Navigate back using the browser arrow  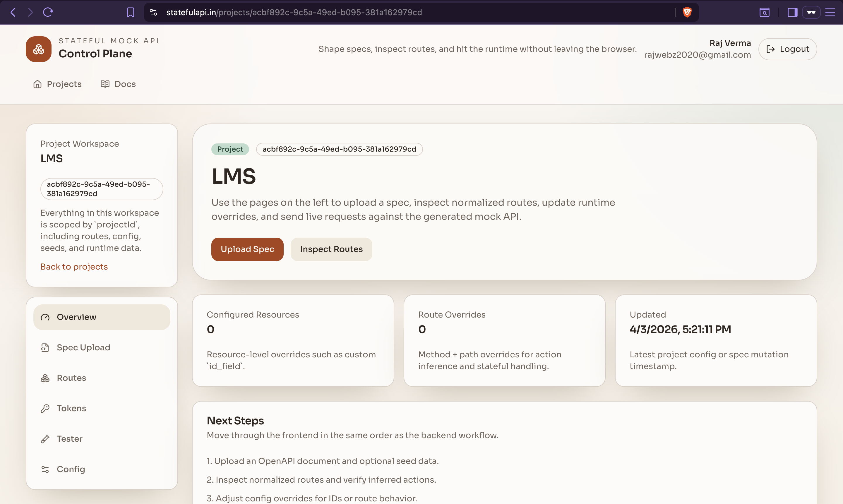pyautogui.click(x=13, y=12)
